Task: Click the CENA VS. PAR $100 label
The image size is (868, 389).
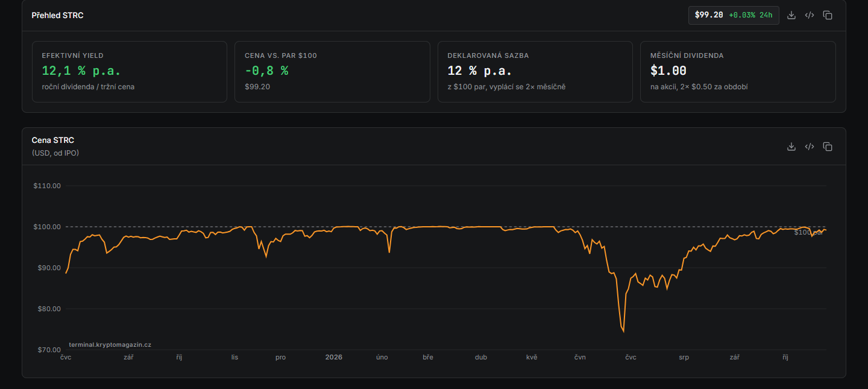Action: click(x=281, y=55)
